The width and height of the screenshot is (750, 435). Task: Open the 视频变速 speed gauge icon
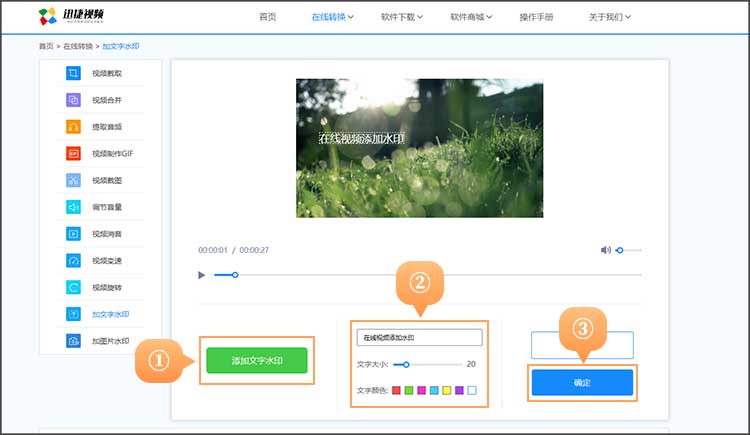click(73, 261)
